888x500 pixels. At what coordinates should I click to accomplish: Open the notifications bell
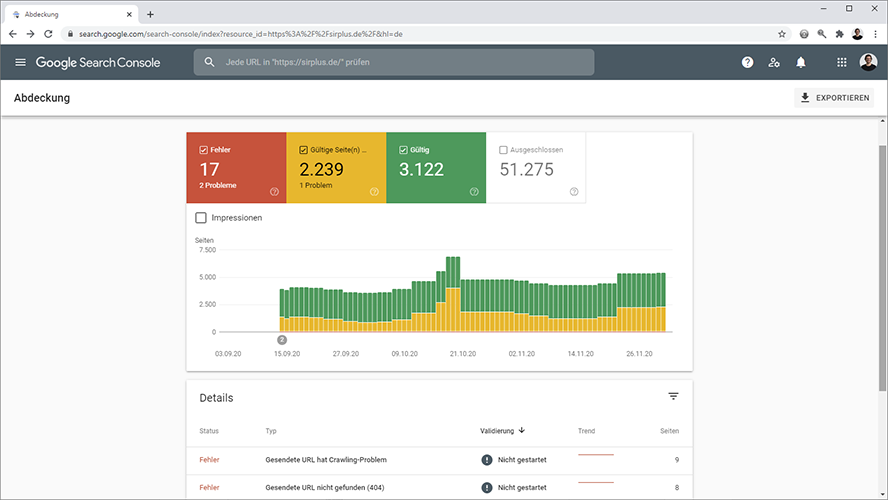tap(801, 62)
